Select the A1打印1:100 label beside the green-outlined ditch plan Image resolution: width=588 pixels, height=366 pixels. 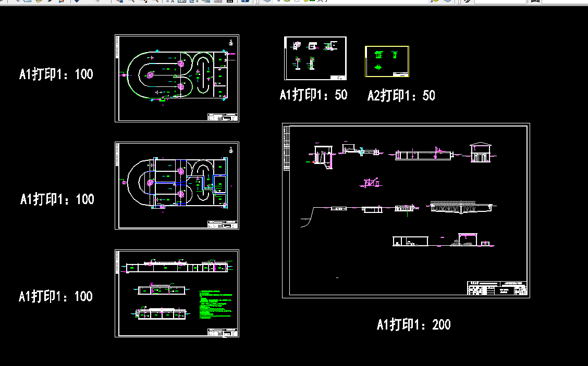56,74
